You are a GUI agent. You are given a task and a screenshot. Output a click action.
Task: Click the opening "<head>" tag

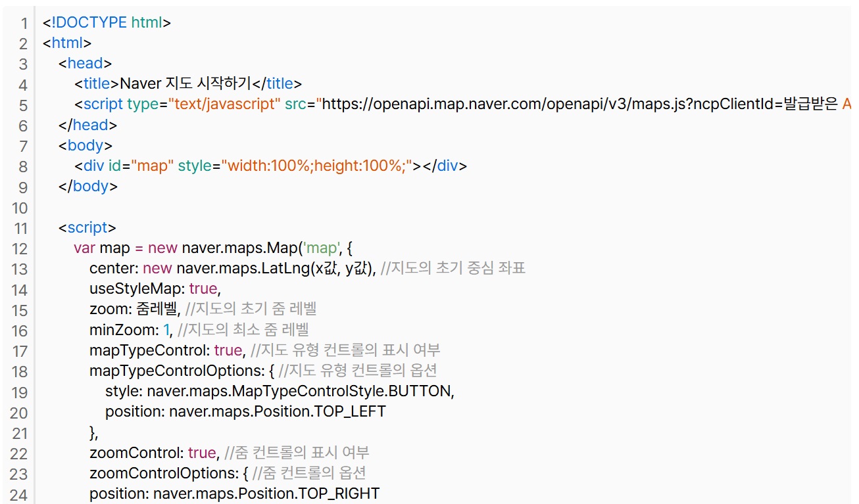[86, 63]
